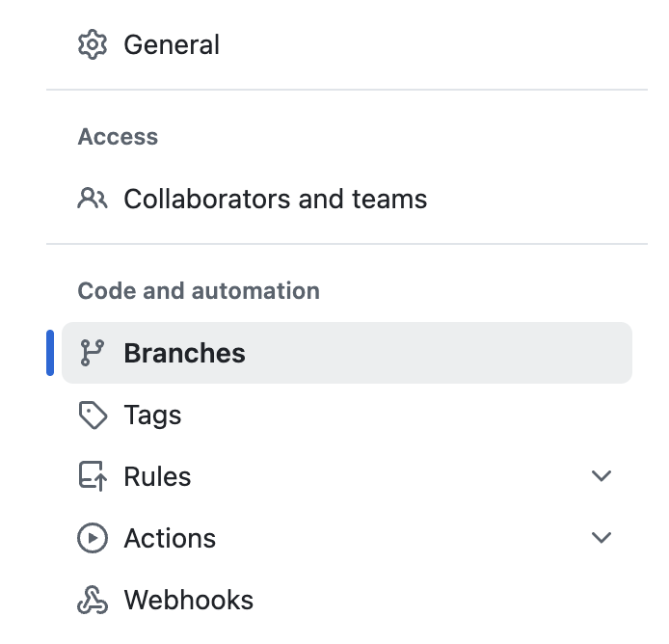Click the Tags label icon

point(93,415)
